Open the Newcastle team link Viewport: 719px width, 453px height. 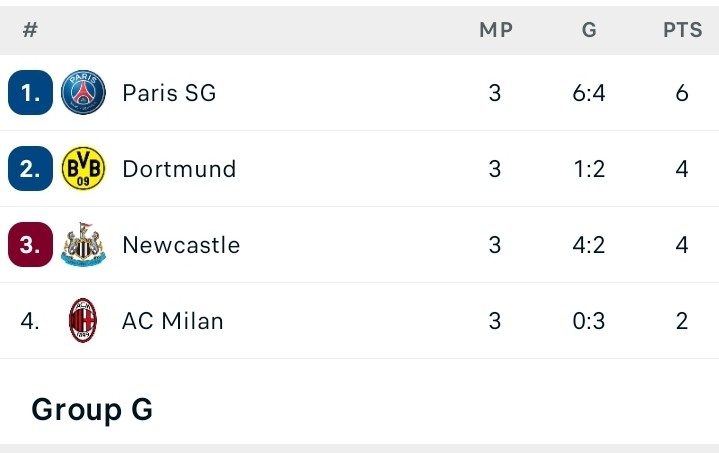[181, 245]
